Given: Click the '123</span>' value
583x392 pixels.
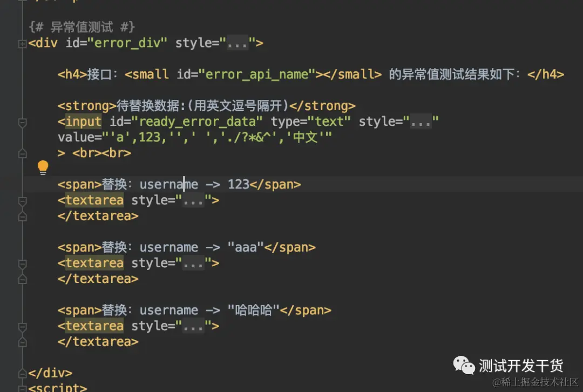Looking at the screenshot, I should click(x=265, y=185).
